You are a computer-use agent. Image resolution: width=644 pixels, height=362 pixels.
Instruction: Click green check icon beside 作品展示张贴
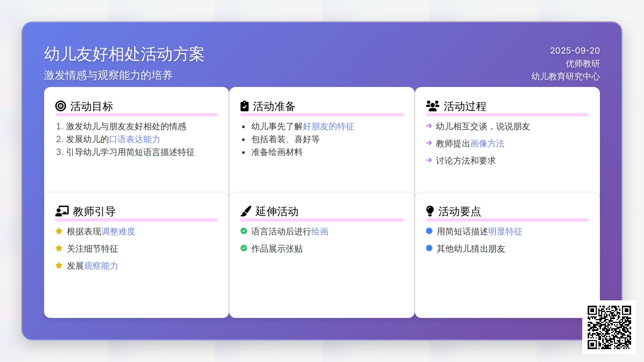pyautogui.click(x=244, y=248)
